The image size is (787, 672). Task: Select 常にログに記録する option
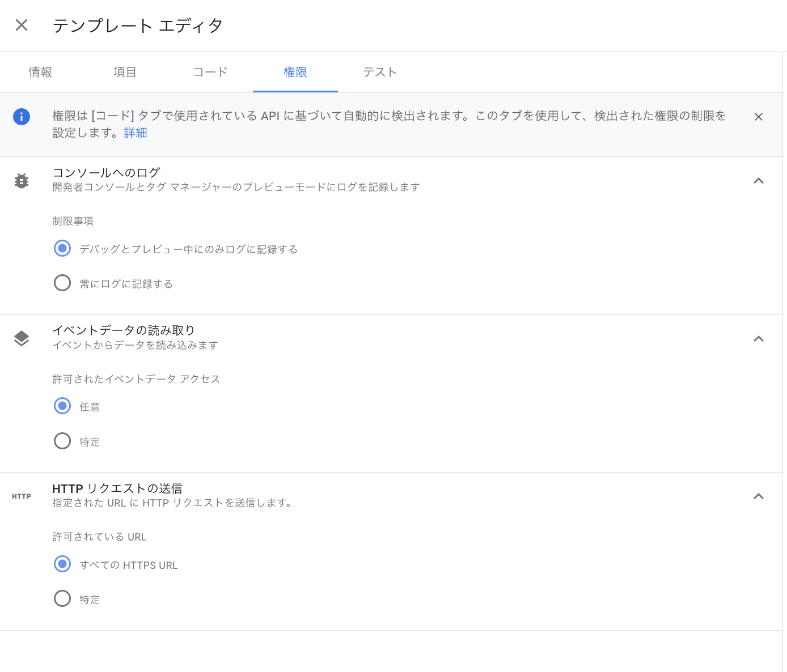pyautogui.click(x=62, y=283)
